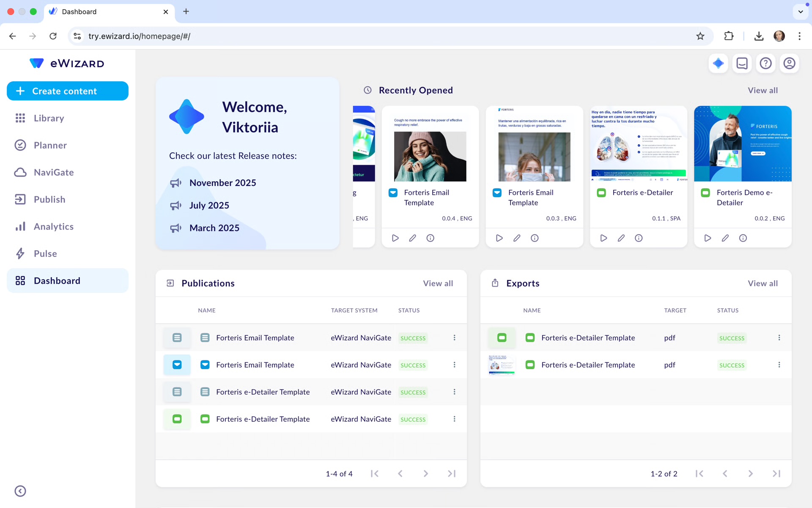Select Dashboard in the sidebar

68,281
